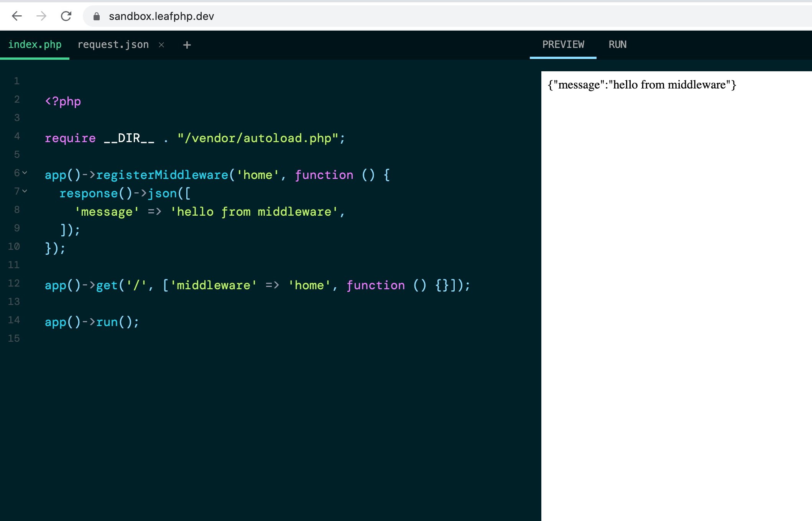Image resolution: width=812 pixels, height=521 pixels.
Task: Click the browser forward arrow
Action: (41, 16)
